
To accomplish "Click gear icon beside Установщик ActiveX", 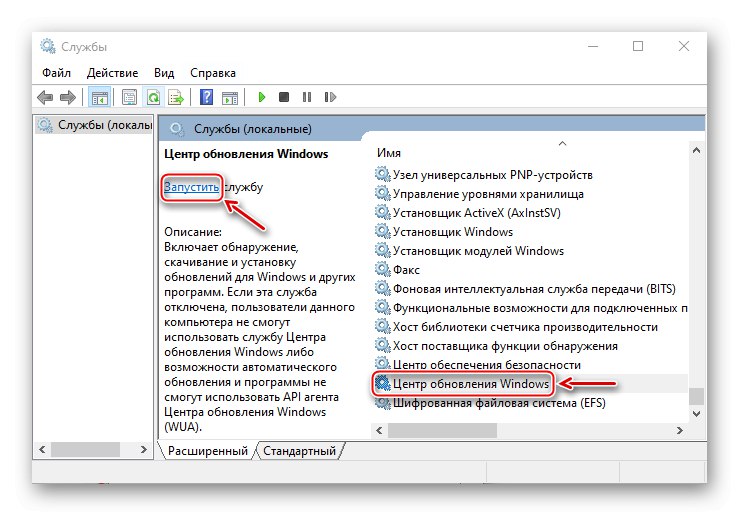I will click(383, 213).
